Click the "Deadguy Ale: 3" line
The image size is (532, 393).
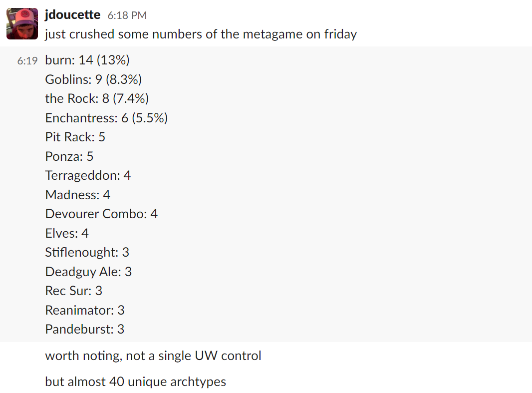[x=88, y=272]
